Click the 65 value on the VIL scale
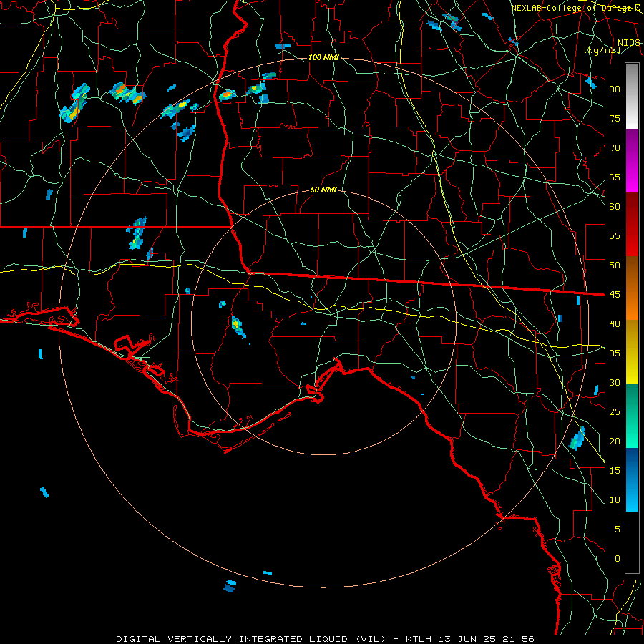 click(615, 177)
